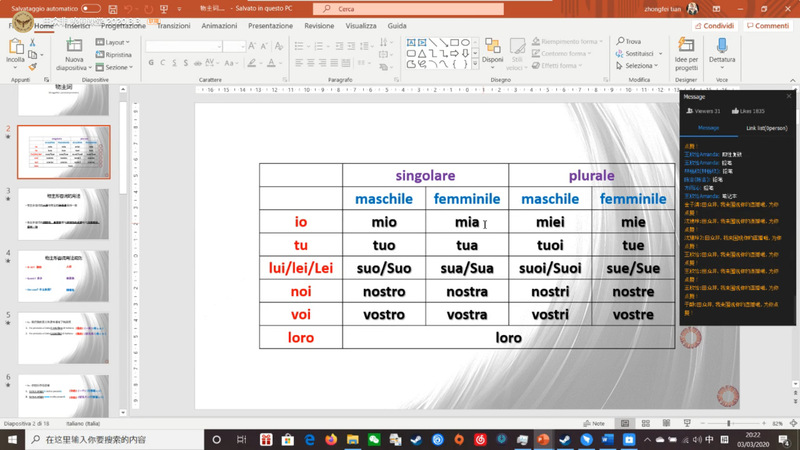Viewport: 800px width, 450px height.
Task: Click the Cut scissors icon
Action: coord(33,43)
